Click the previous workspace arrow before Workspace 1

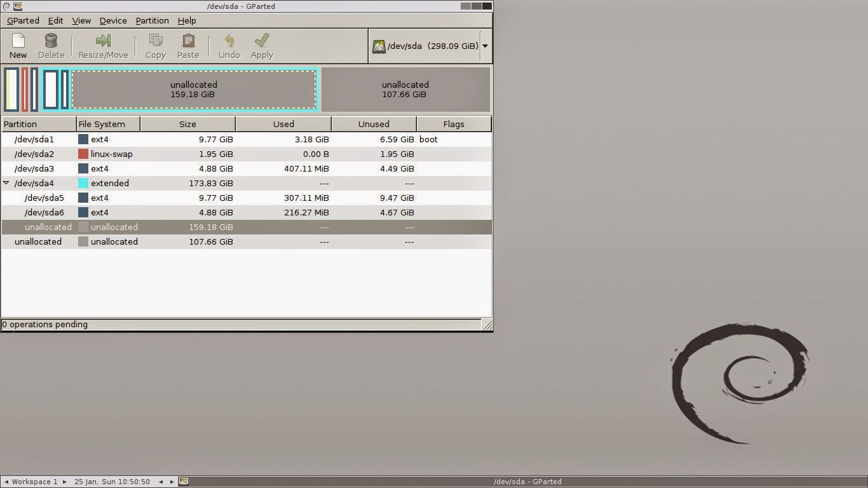click(x=6, y=482)
